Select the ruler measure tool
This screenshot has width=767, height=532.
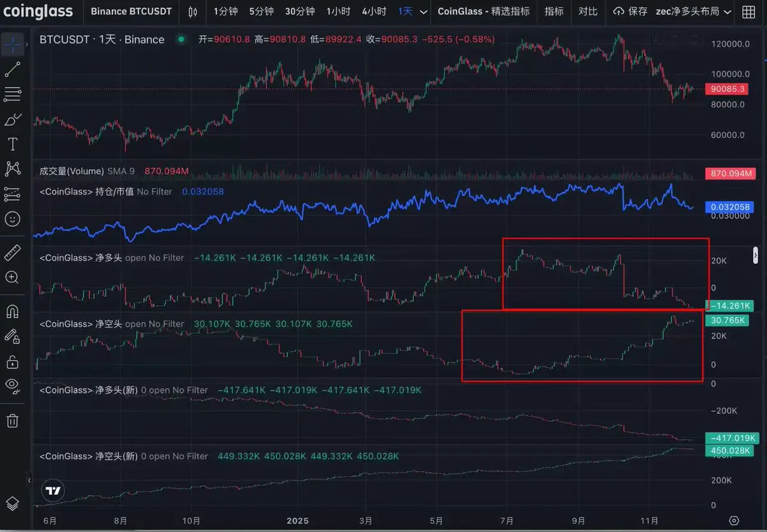[x=12, y=253]
